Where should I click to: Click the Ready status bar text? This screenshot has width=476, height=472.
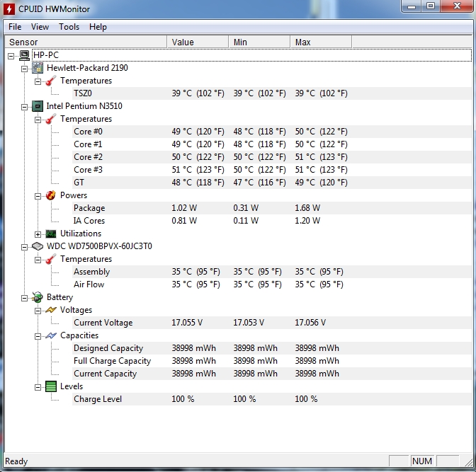tap(16, 461)
